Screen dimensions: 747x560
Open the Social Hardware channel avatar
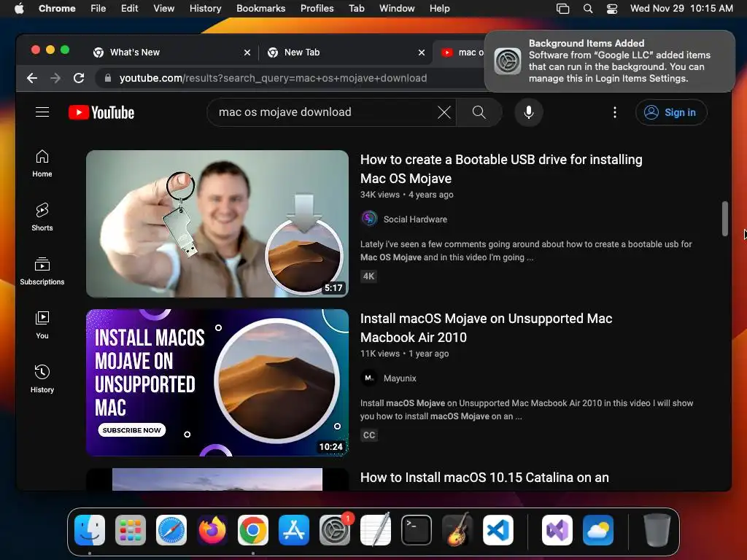click(368, 219)
